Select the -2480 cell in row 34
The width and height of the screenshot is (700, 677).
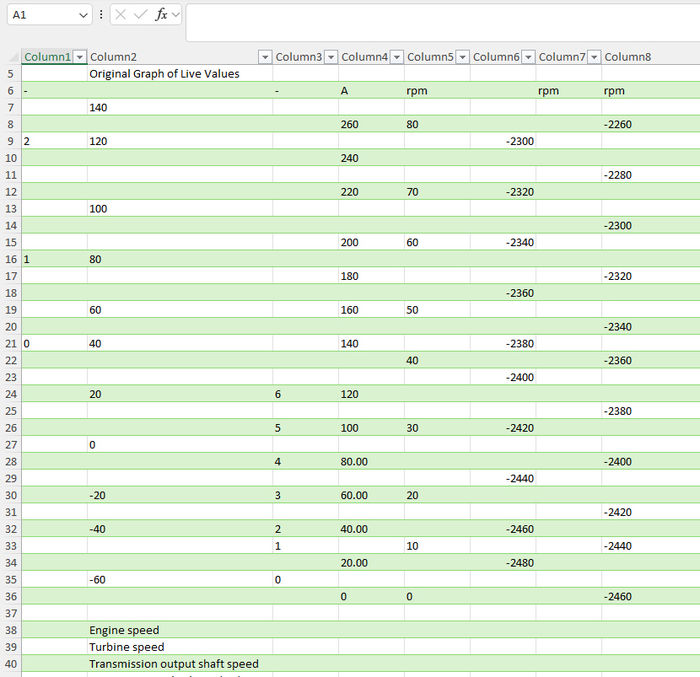tap(503, 563)
